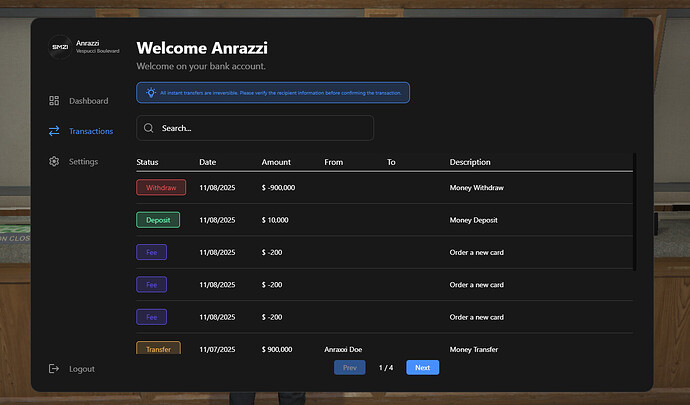Go to the Next page of transactions
The image size is (690, 405).
[422, 368]
